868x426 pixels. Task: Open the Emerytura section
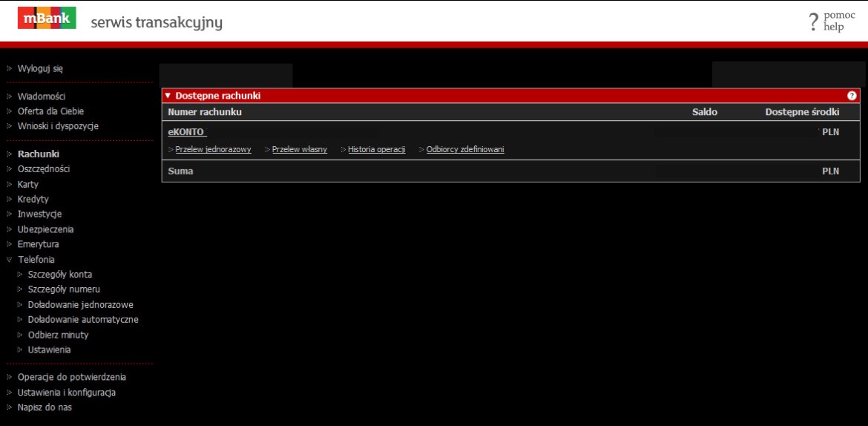coord(38,244)
